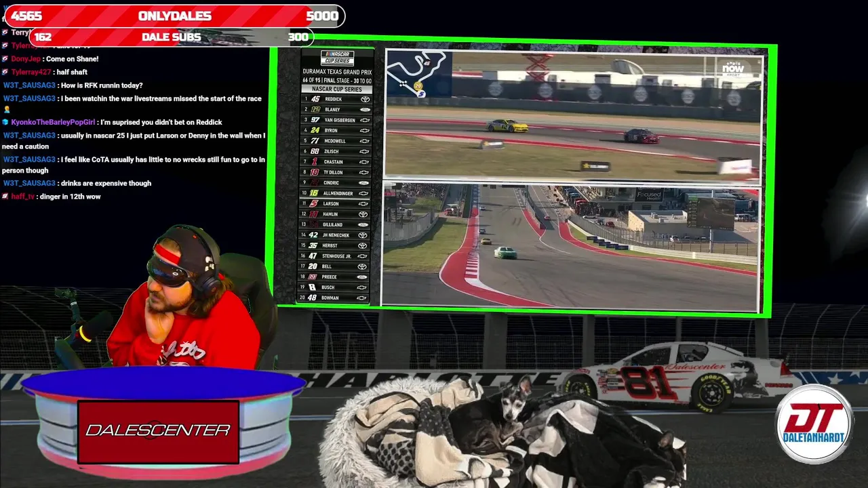Click the Chevrolet logo next to Van Gisbergen
The width and height of the screenshot is (868, 488).
tap(364, 120)
